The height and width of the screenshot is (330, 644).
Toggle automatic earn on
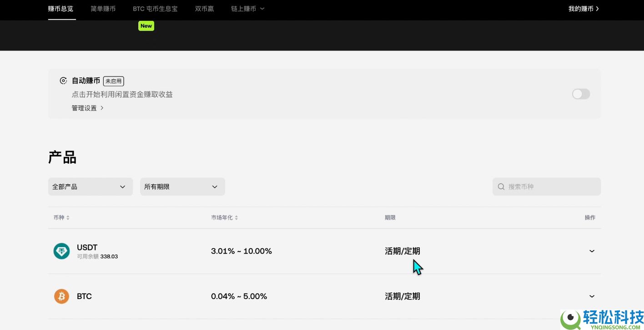click(581, 94)
